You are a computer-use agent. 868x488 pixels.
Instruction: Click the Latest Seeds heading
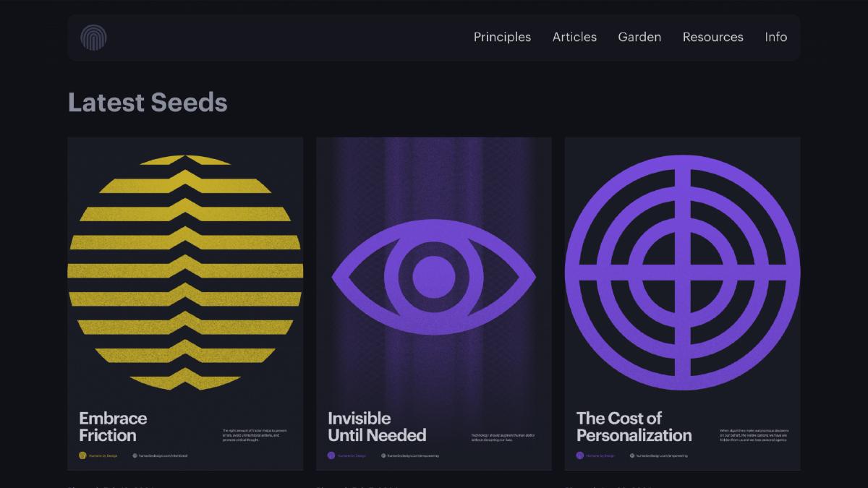(147, 103)
